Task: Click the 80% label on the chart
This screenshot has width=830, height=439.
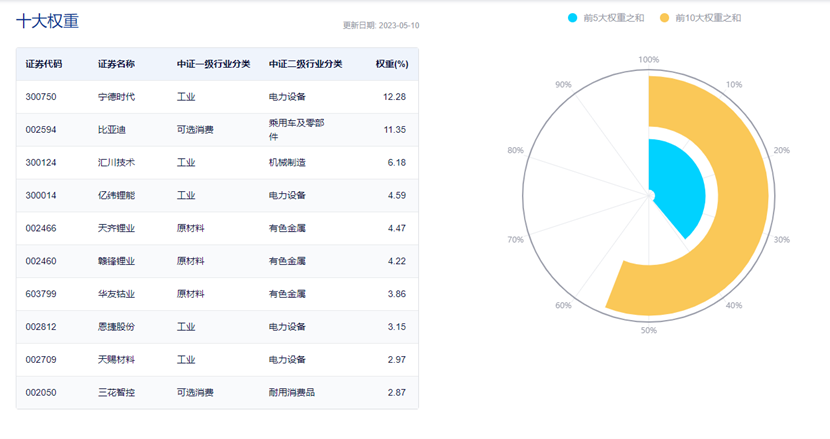Action: 516,150
